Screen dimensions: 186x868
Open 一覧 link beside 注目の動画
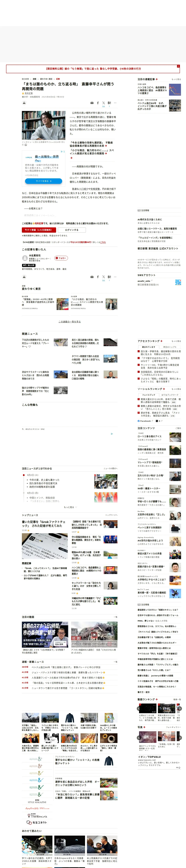point(115,617)
